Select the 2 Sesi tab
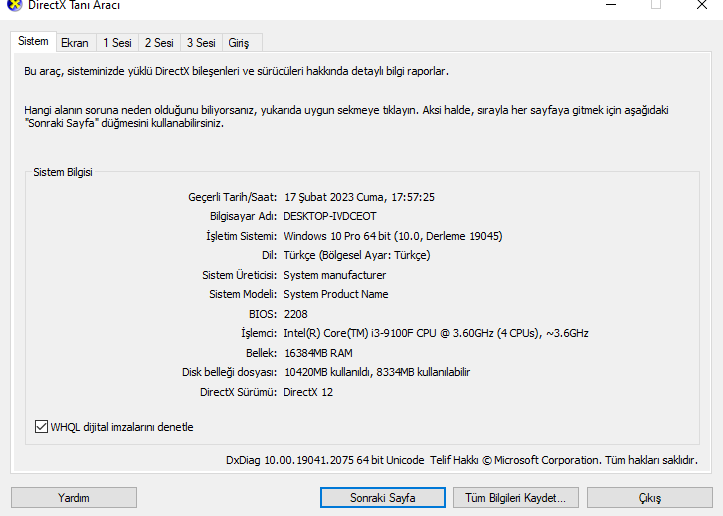The image size is (723, 516). tap(159, 43)
